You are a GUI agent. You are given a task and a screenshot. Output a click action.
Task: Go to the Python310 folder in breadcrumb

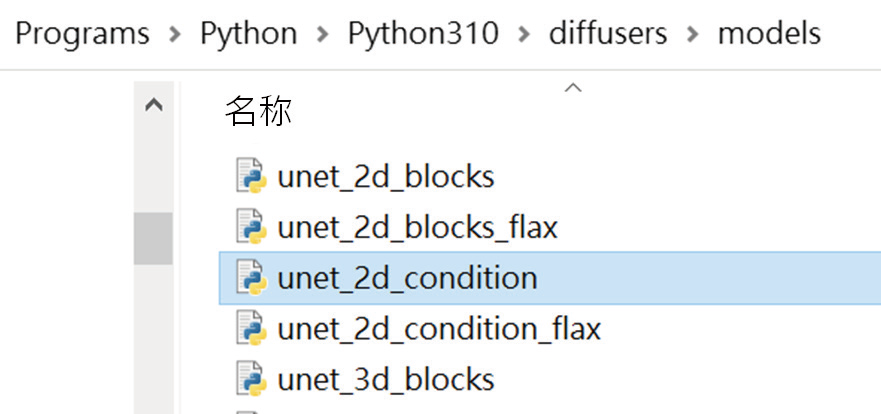coord(423,34)
